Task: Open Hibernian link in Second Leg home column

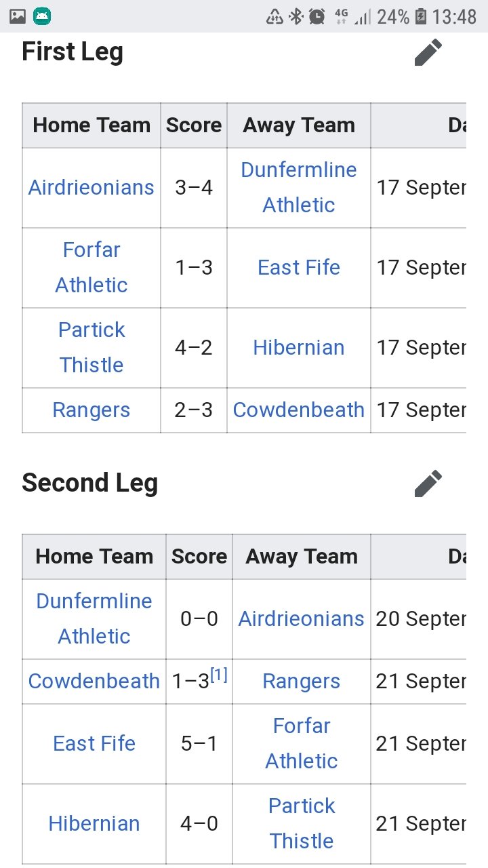Action: 94,824
